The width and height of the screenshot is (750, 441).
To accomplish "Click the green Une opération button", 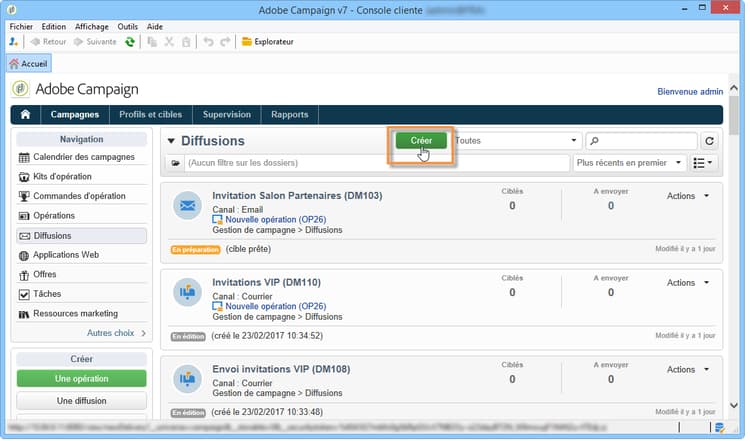I will click(81, 379).
